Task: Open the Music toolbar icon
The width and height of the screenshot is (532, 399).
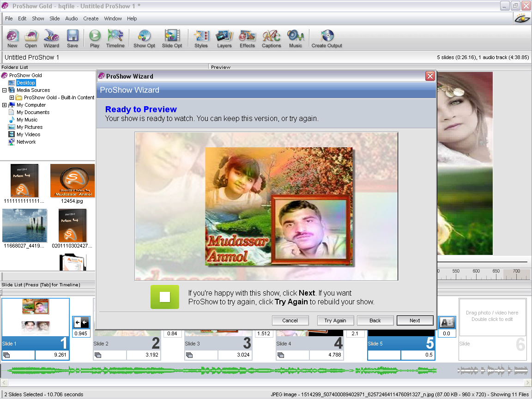Action: pos(296,39)
